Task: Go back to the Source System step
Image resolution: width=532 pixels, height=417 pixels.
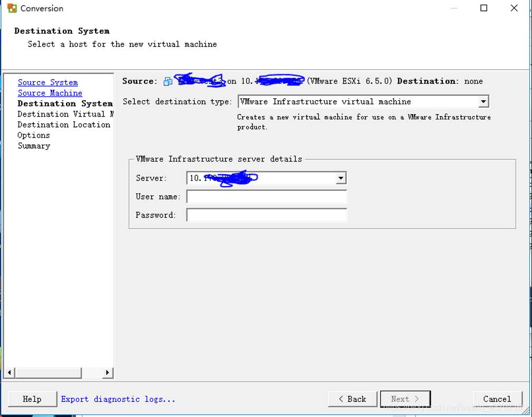Action: pyautogui.click(x=47, y=82)
